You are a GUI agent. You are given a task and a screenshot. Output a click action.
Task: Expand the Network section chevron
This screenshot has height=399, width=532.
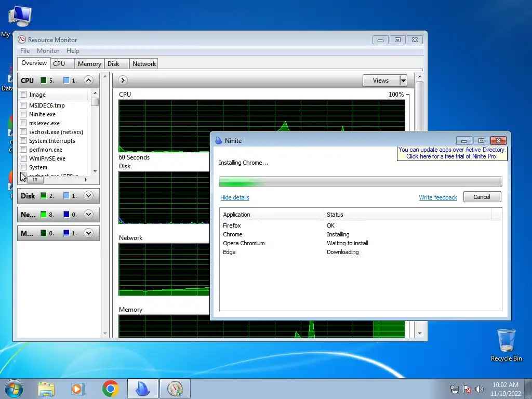pyautogui.click(x=88, y=215)
